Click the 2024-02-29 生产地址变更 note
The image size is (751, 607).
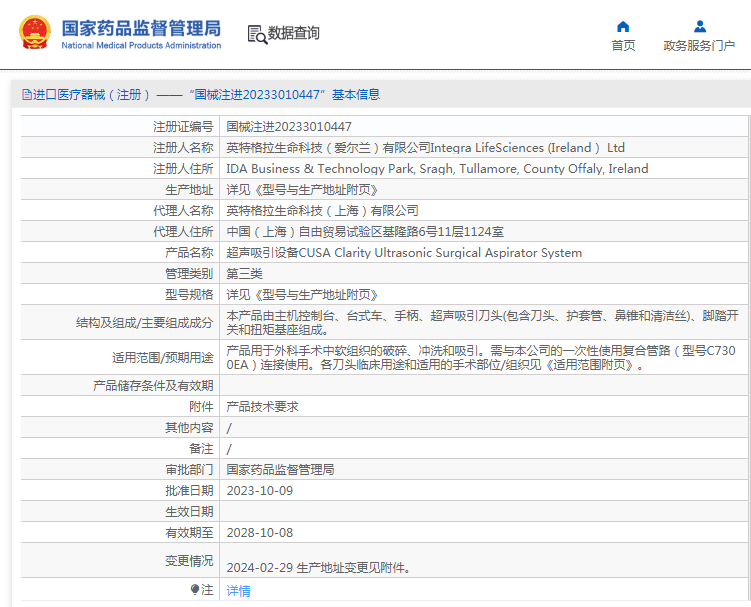coord(319,568)
